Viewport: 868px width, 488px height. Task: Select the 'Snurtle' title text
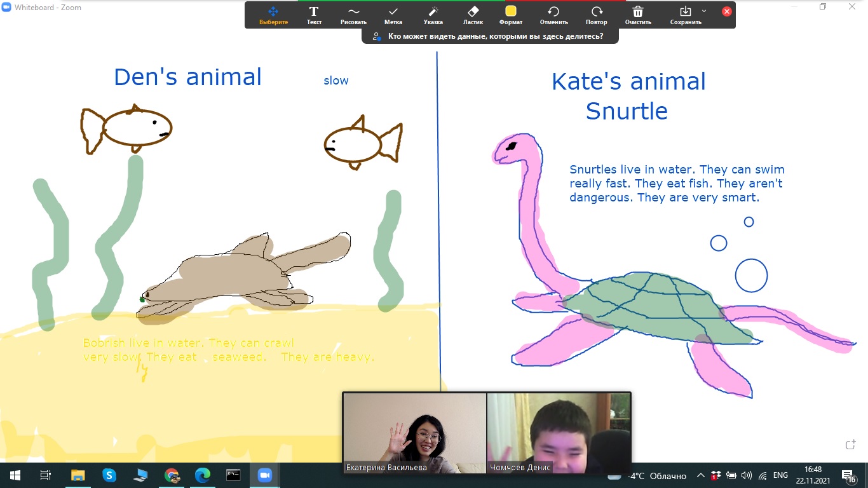point(627,111)
